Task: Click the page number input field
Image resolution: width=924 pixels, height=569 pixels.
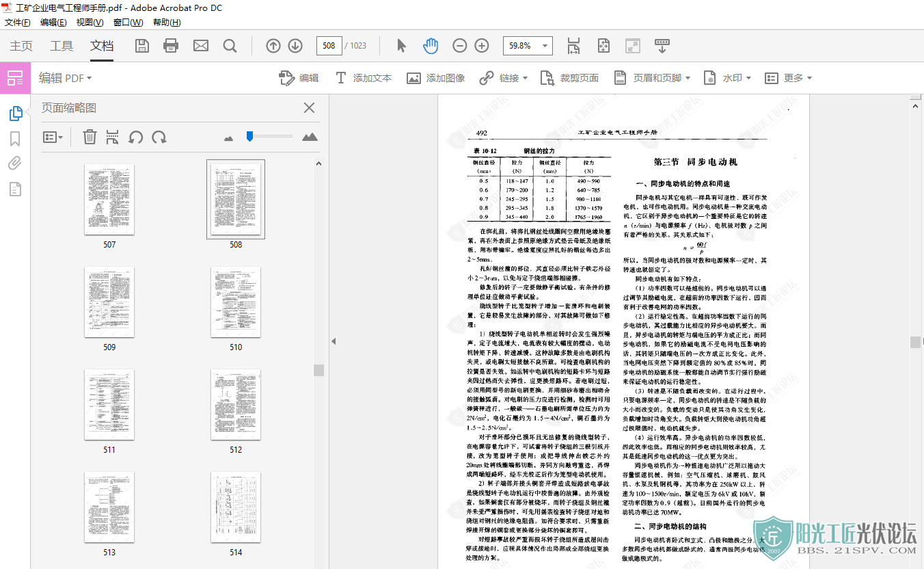Action: (329, 46)
